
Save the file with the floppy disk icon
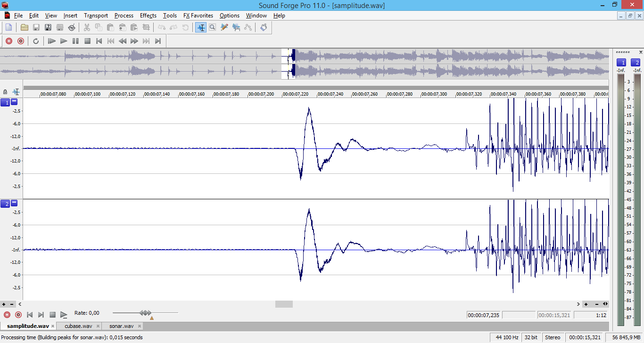pos(36,27)
